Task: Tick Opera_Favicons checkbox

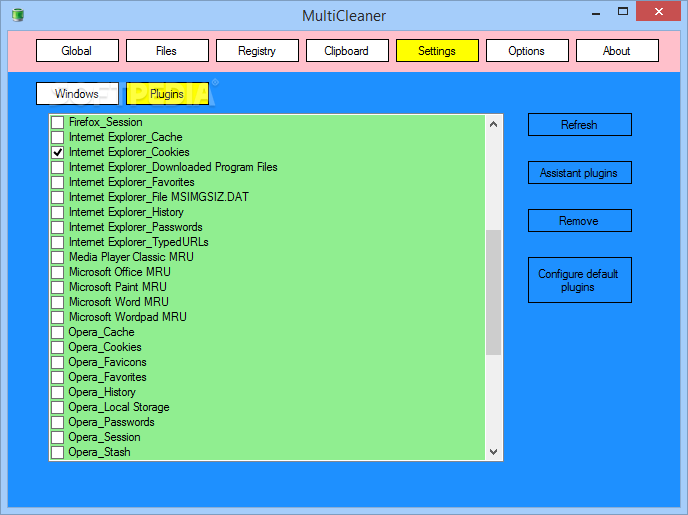Action: [57, 362]
